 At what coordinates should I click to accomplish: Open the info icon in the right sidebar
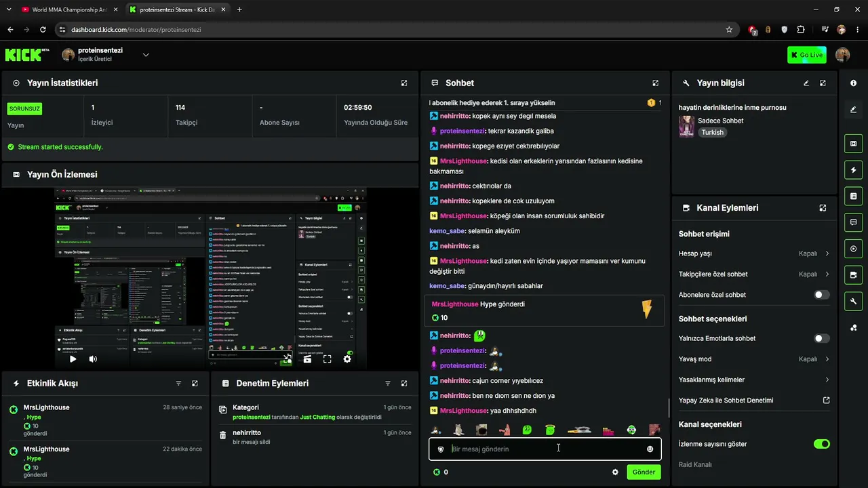[853, 83]
